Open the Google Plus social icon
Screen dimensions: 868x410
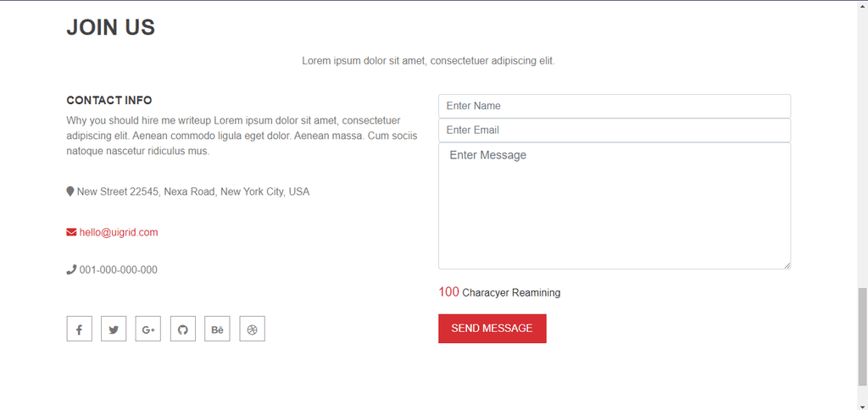coord(147,329)
